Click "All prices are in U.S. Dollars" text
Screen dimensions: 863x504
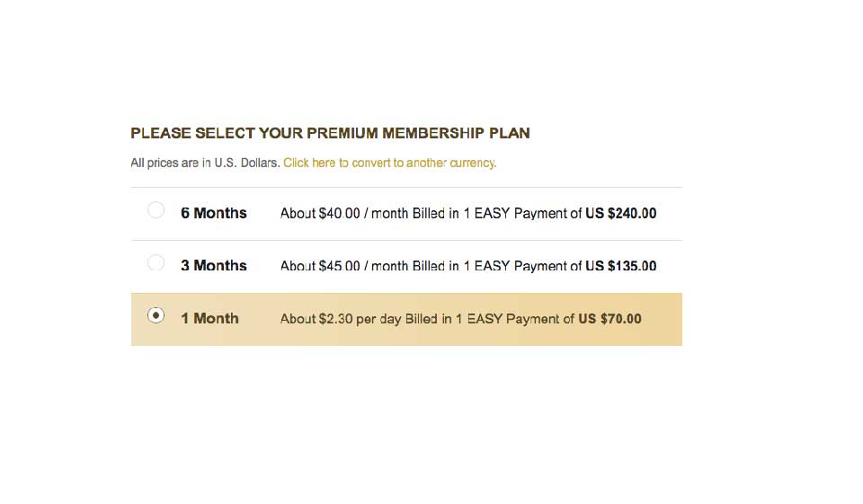(205, 164)
